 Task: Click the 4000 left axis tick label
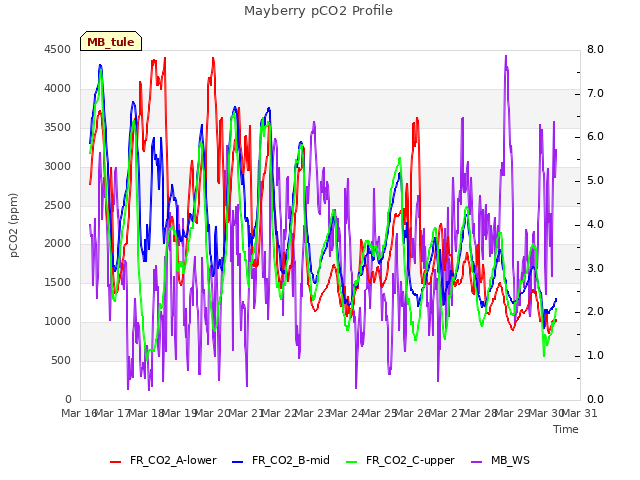(58, 89)
